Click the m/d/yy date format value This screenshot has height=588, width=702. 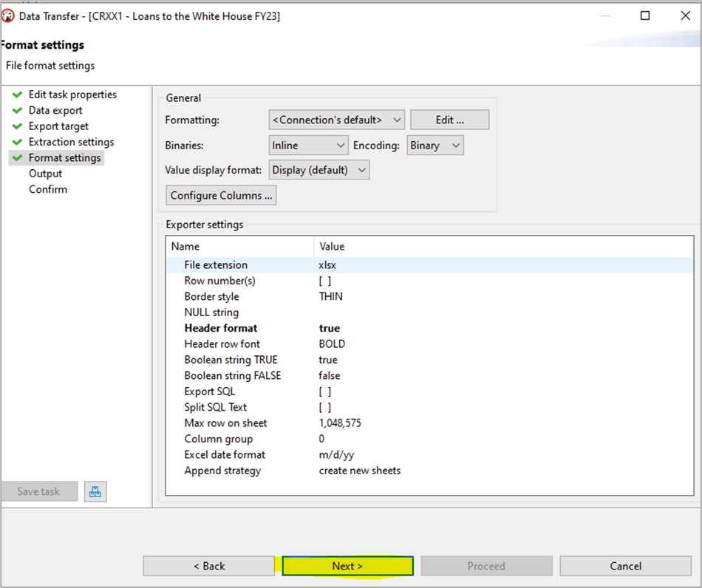[337, 455]
